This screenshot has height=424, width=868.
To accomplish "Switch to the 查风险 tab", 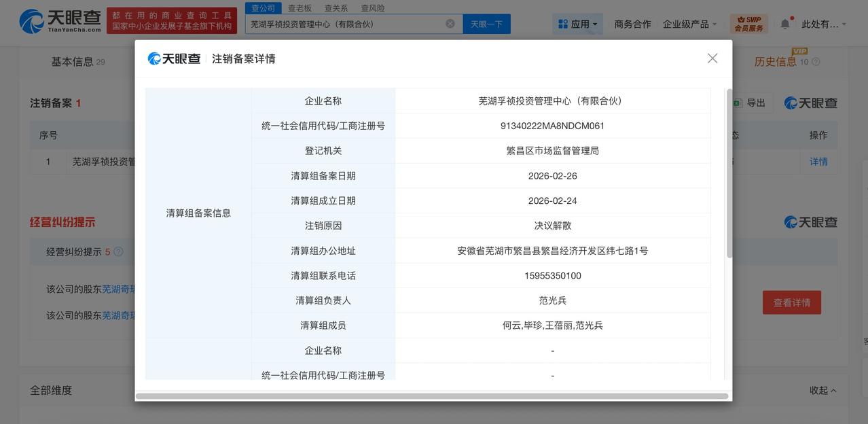I will 372,7.
